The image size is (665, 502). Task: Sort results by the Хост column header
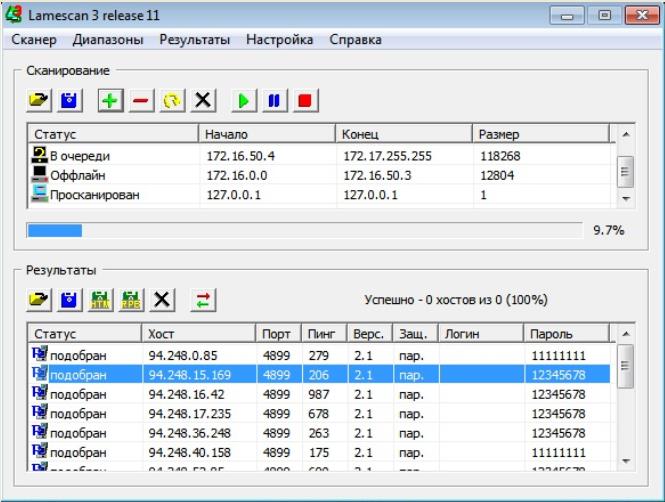coord(197,333)
